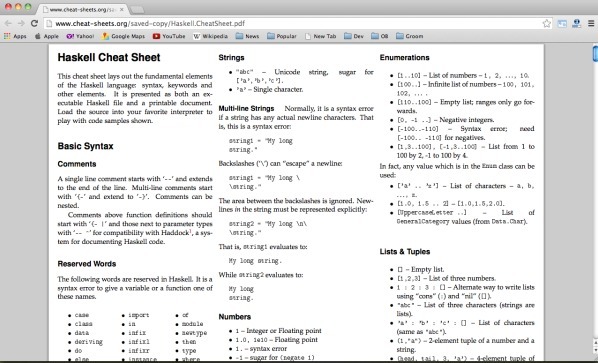Go forward with the browser forward arrow
This screenshot has height=363, width=598.
point(21,23)
